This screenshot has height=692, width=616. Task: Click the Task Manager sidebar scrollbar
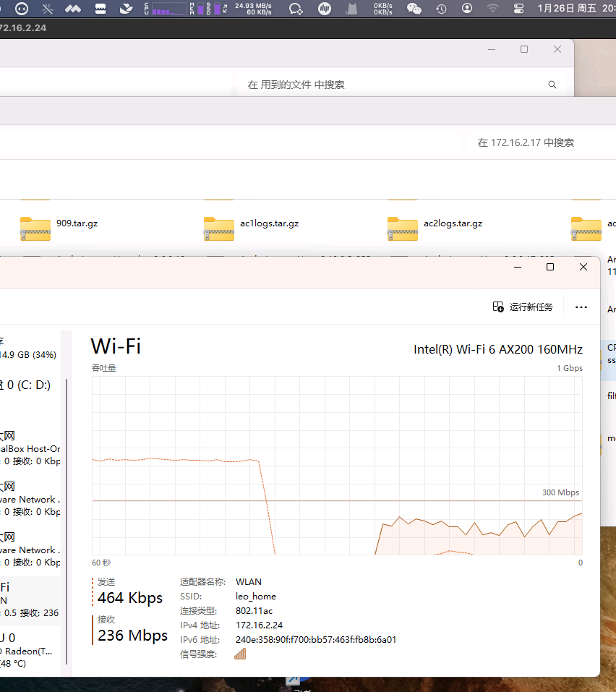tap(67, 521)
